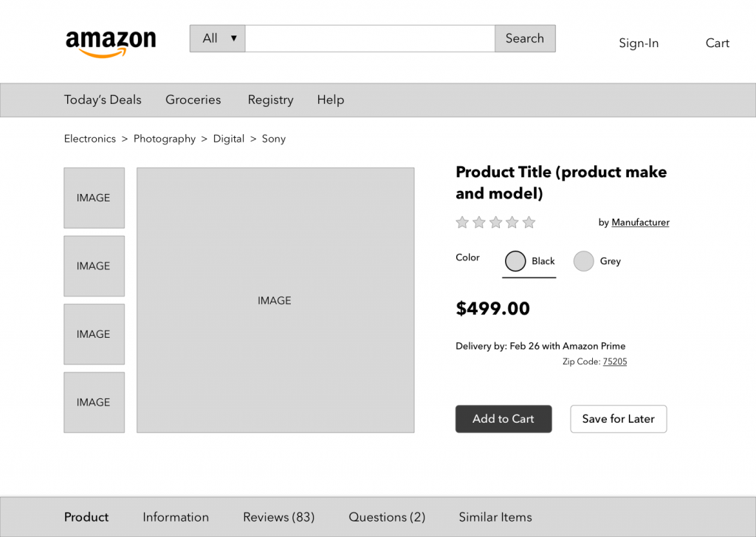Select the first image thumbnail

[x=94, y=198]
